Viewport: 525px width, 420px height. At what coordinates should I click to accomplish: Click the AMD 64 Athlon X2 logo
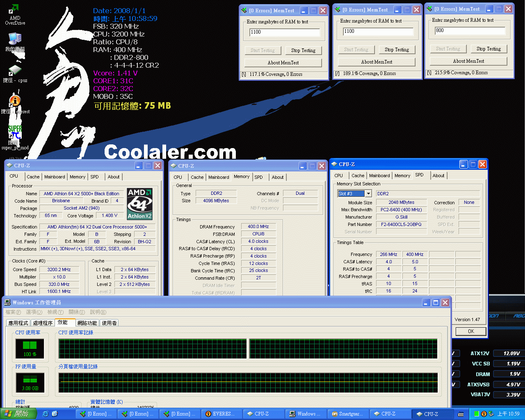point(139,204)
